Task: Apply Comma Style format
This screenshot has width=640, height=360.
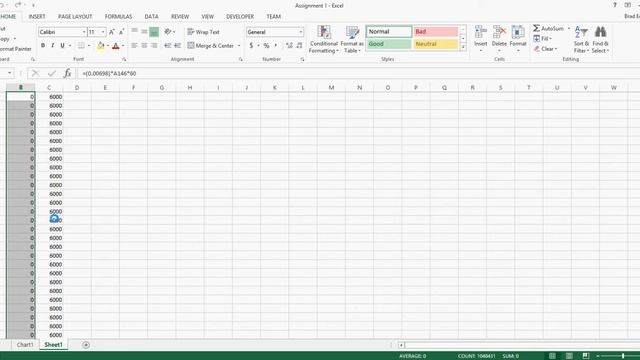Action: [276, 46]
